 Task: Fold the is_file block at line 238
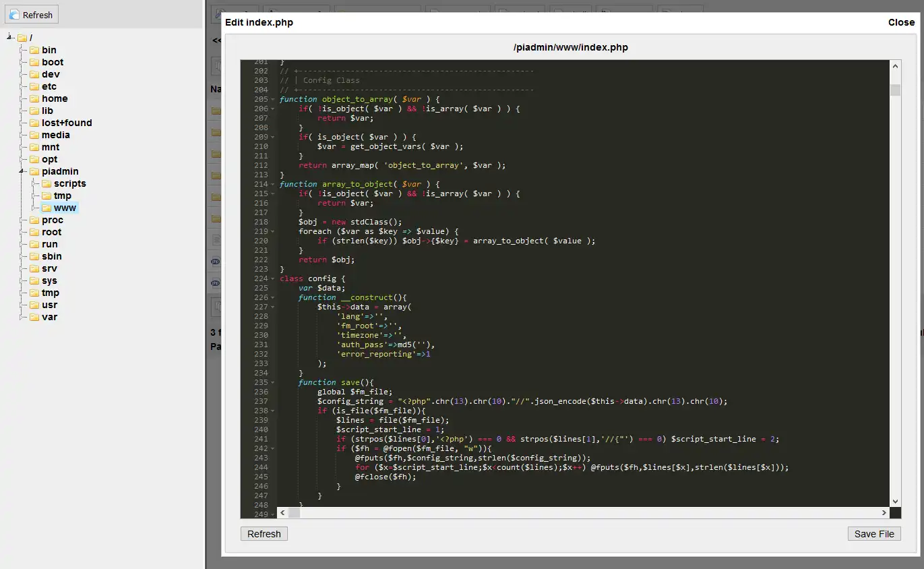pos(272,411)
